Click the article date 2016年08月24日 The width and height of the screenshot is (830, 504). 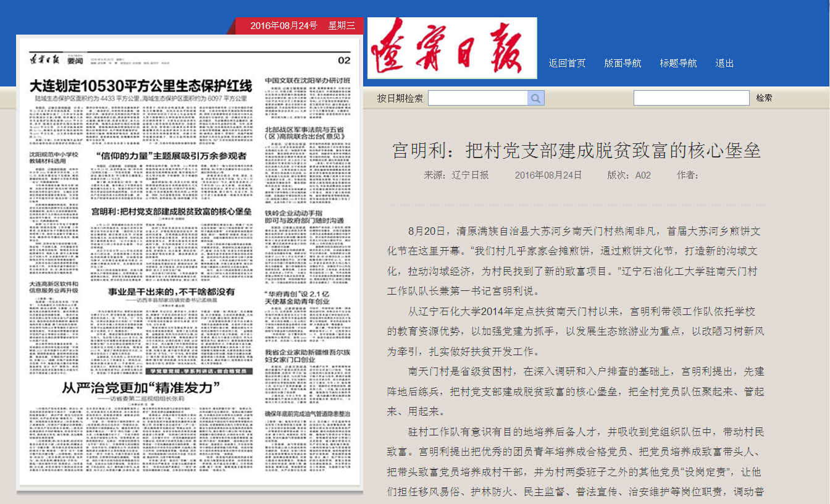pos(548,175)
